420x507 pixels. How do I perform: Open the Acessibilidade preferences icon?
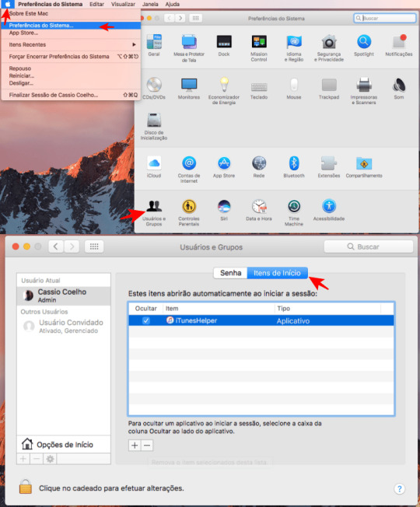(329, 210)
